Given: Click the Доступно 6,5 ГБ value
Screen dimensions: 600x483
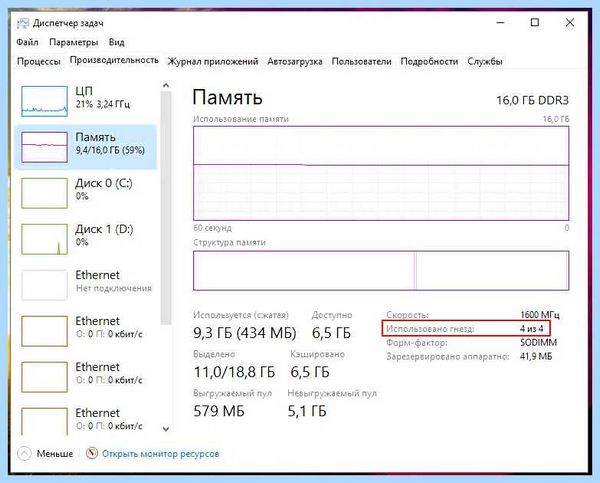Looking at the screenshot, I should tap(331, 333).
